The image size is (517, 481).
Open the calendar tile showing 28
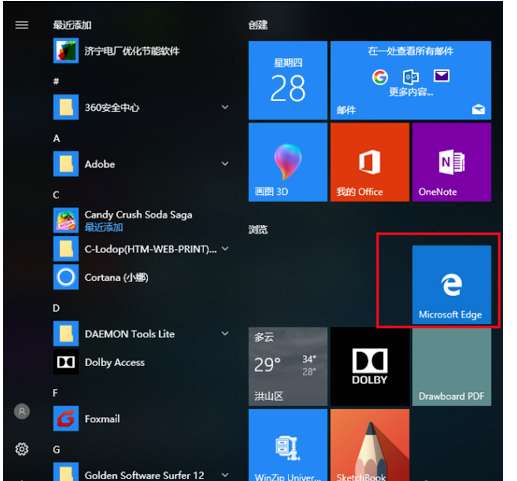(288, 80)
